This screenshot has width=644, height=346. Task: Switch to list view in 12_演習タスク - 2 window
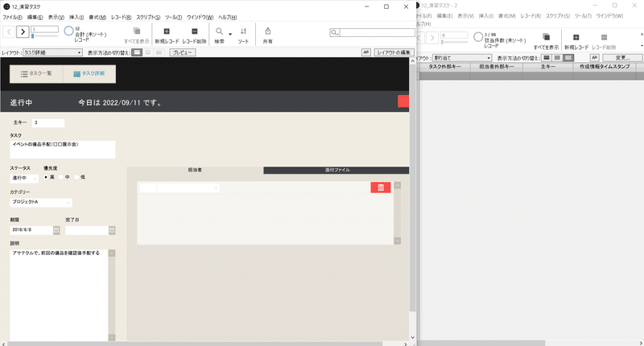[557, 58]
